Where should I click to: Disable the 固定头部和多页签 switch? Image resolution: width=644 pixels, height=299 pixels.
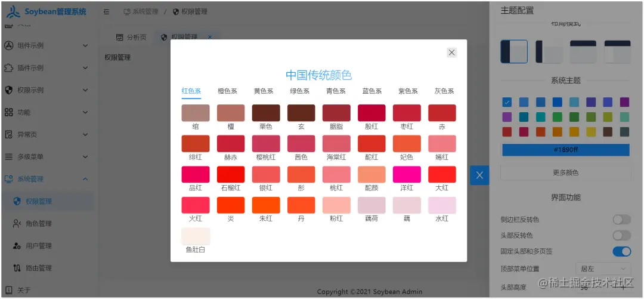[x=622, y=251]
